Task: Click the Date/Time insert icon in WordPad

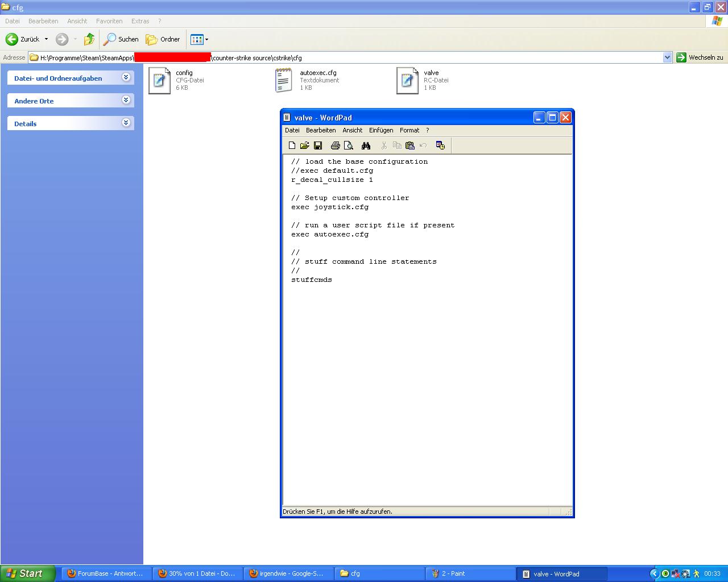Action: (x=440, y=145)
